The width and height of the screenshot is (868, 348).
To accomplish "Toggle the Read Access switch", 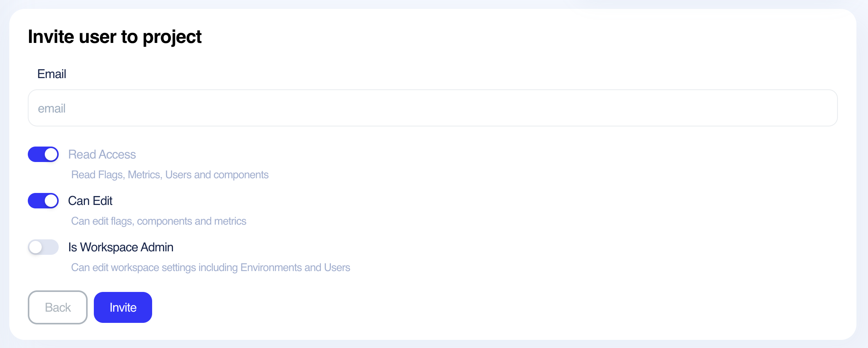I will tap(43, 154).
